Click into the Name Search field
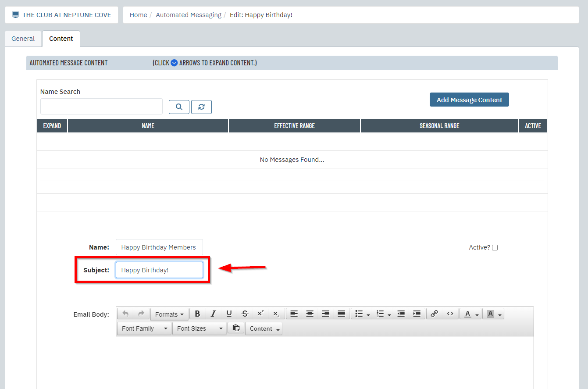The width and height of the screenshot is (588, 389). pyautogui.click(x=101, y=107)
